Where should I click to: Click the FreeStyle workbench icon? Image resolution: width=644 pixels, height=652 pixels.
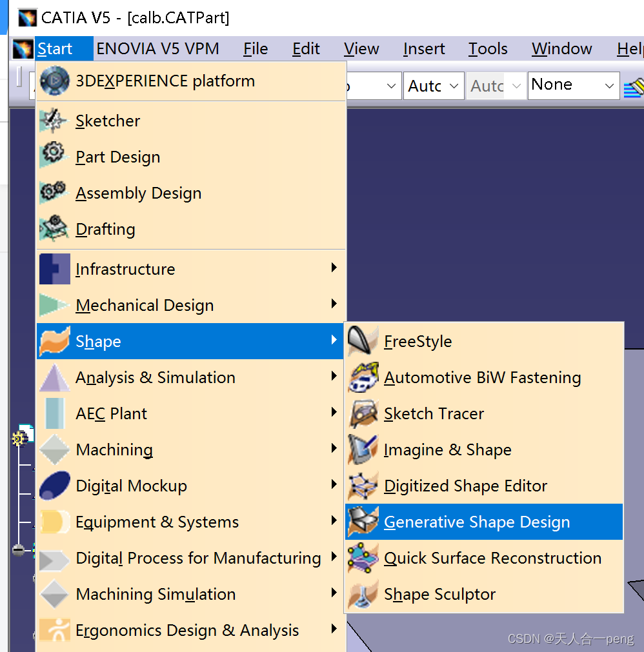pyautogui.click(x=363, y=341)
